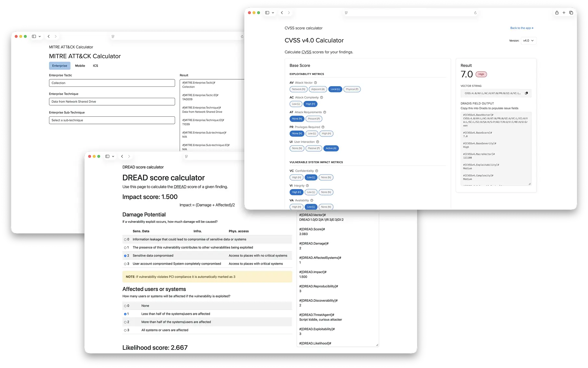Set Integrity to None (N)
588x368 pixels.
point(326,192)
